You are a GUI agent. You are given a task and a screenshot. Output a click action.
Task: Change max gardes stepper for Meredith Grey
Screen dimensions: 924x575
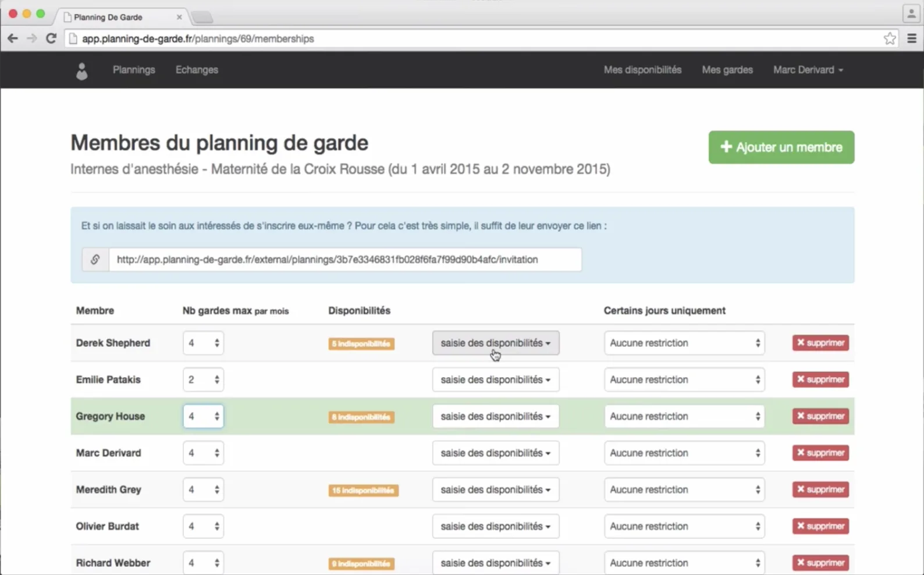click(203, 489)
